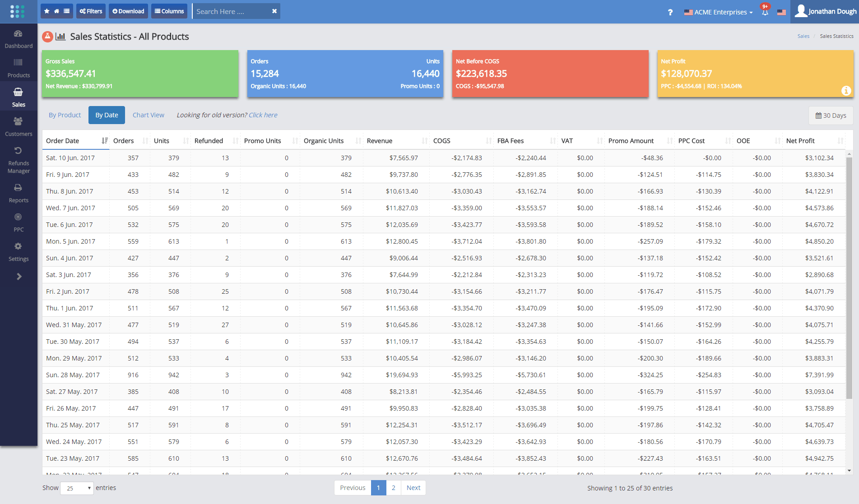Switch to the By Product tab
The height and width of the screenshot is (504, 859).
[x=65, y=115]
